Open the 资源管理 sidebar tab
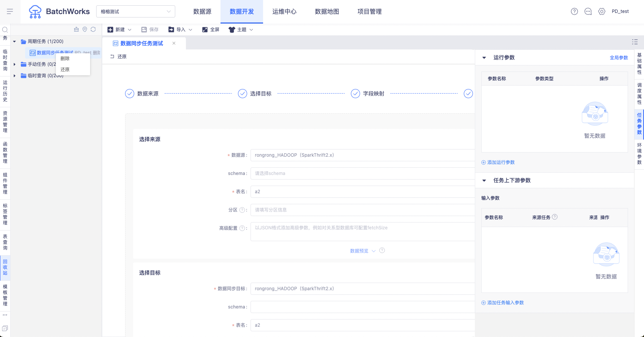Screen dimensions: 644x337 pos(5,122)
